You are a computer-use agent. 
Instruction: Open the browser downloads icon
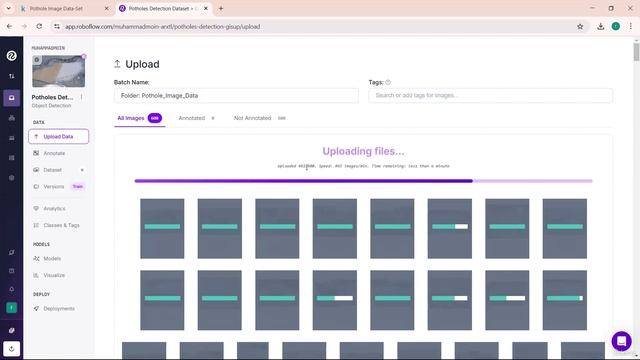pyautogui.click(x=600, y=27)
